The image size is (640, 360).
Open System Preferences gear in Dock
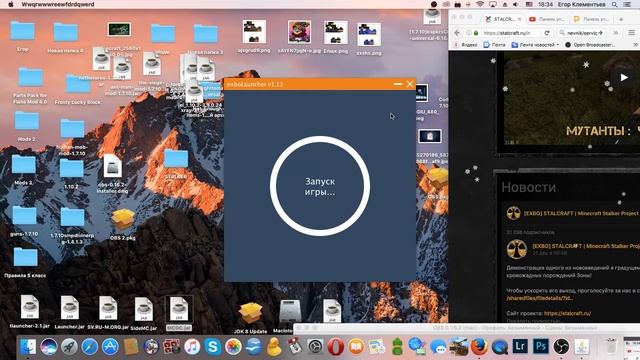tap(315, 347)
